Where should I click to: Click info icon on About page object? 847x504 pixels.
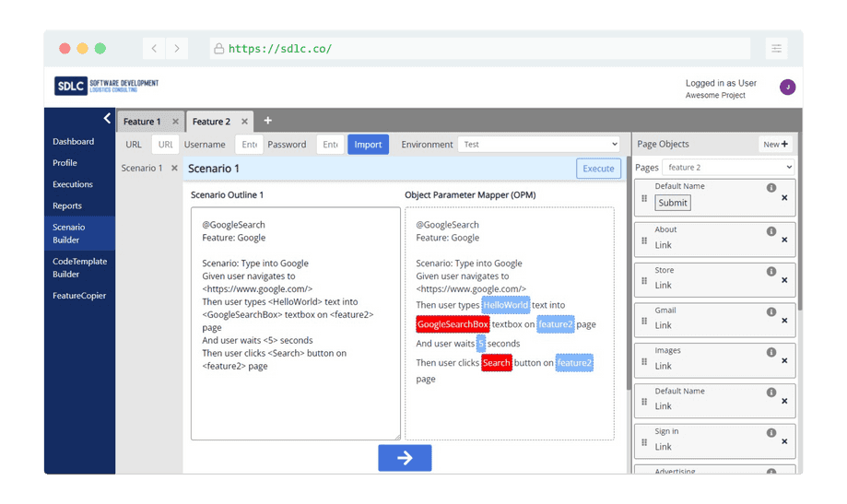point(771,231)
